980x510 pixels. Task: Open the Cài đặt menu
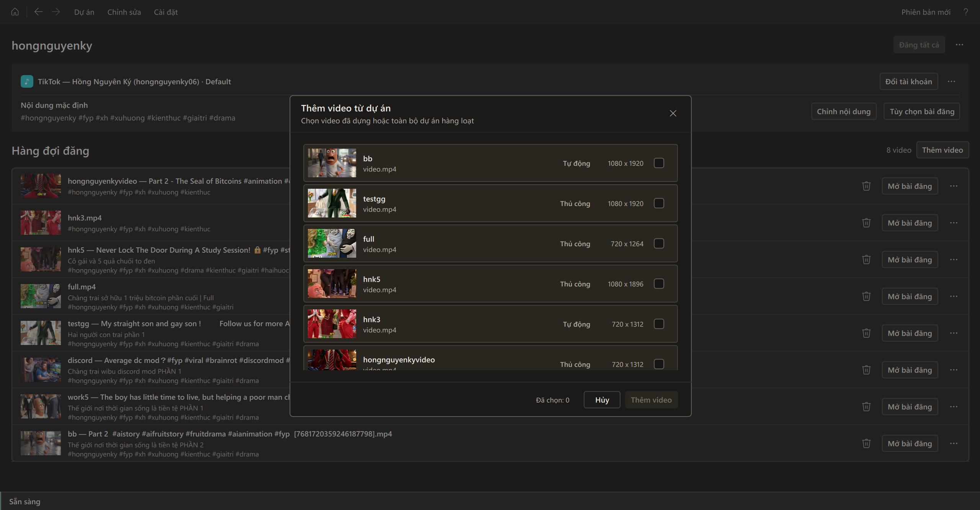pos(166,12)
